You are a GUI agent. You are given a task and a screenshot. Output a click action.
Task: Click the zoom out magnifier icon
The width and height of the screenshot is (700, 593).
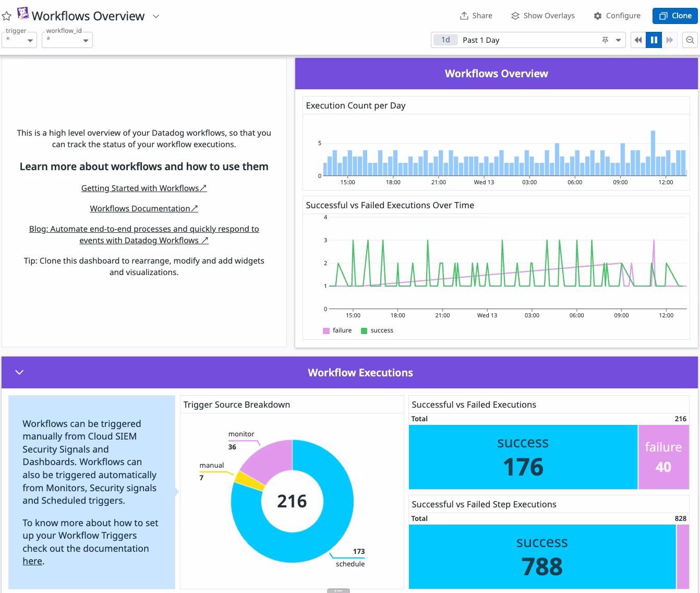click(x=690, y=40)
